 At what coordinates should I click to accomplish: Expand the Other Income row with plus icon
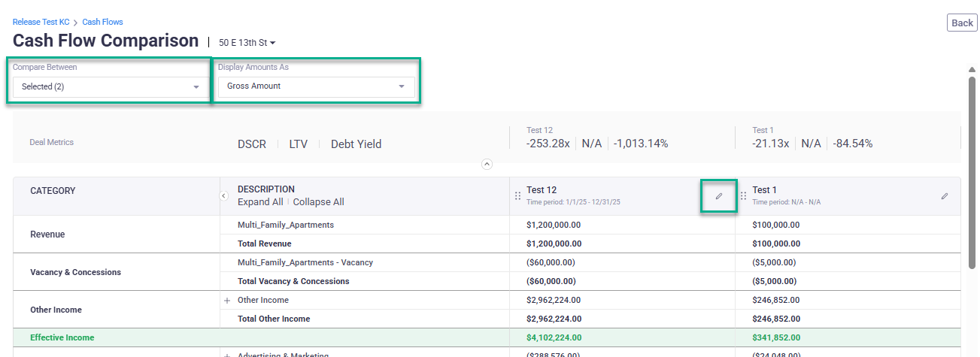(226, 301)
